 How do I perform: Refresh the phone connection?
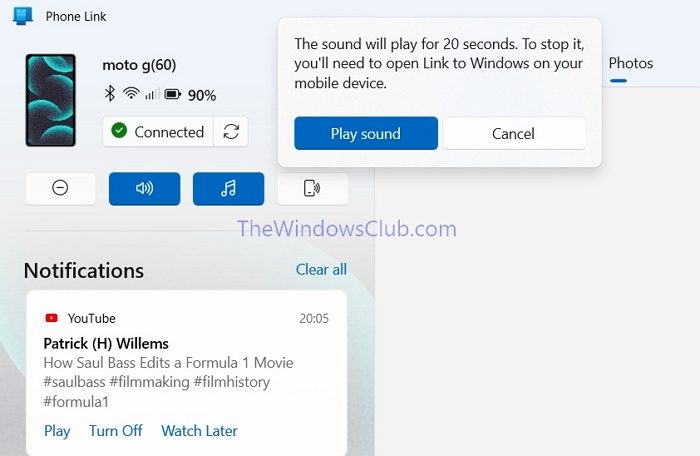click(x=231, y=132)
